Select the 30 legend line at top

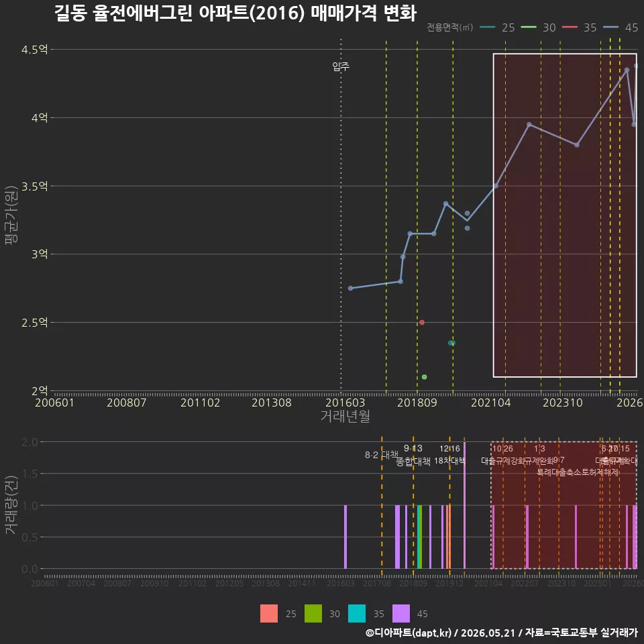tap(529, 28)
